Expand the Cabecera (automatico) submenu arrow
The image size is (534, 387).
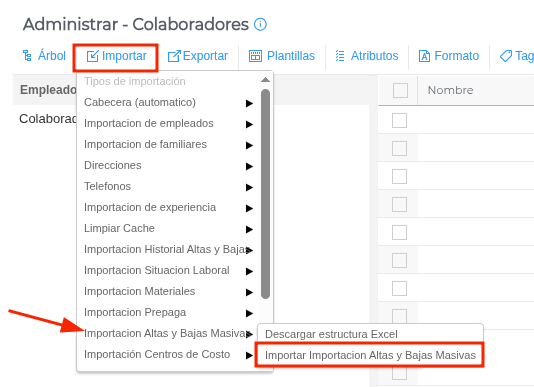click(x=249, y=103)
